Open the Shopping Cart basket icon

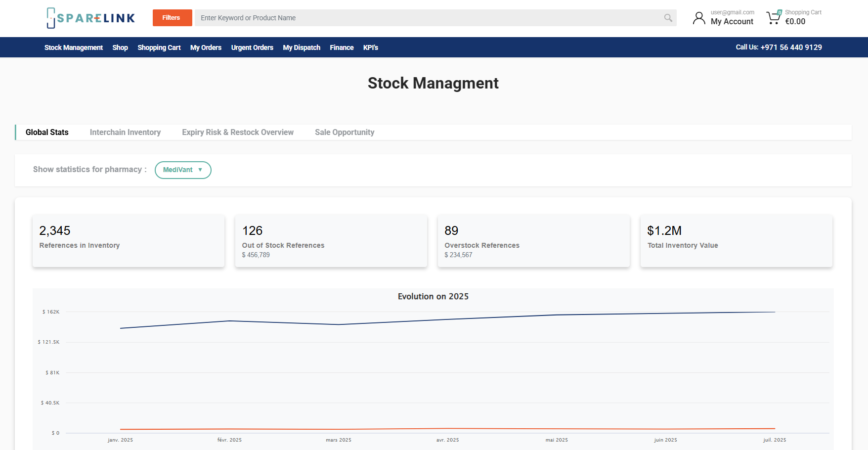click(x=773, y=18)
